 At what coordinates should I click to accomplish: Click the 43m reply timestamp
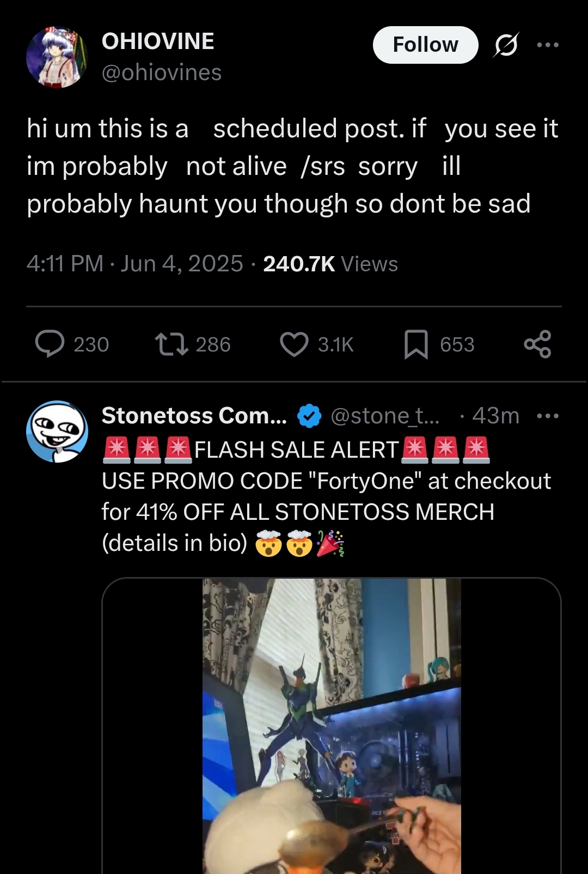pos(495,416)
